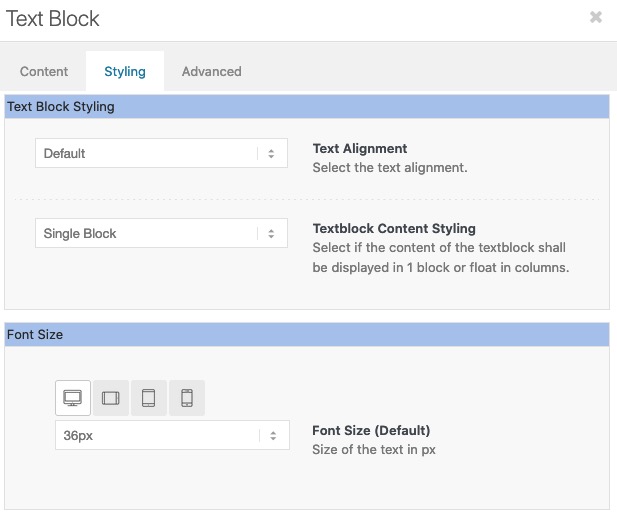The width and height of the screenshot is (617, 520).
Task: Switch to the Advanced tab
Action: tap(212, 71)
